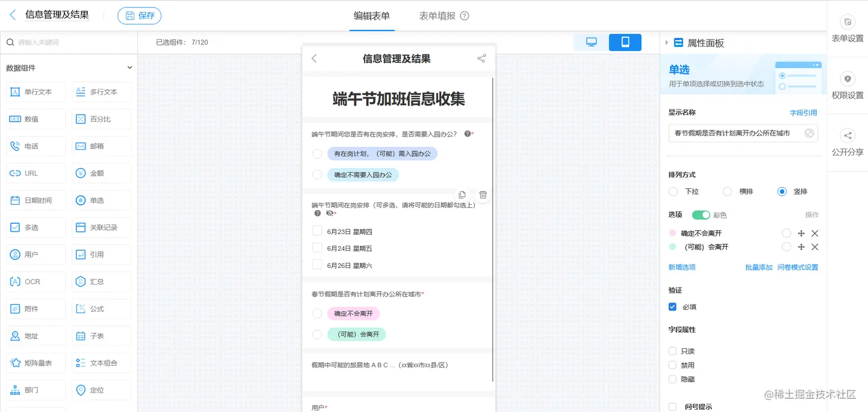
Task: Hide the field using the eye-slash icon
Action: click(331, 213)
